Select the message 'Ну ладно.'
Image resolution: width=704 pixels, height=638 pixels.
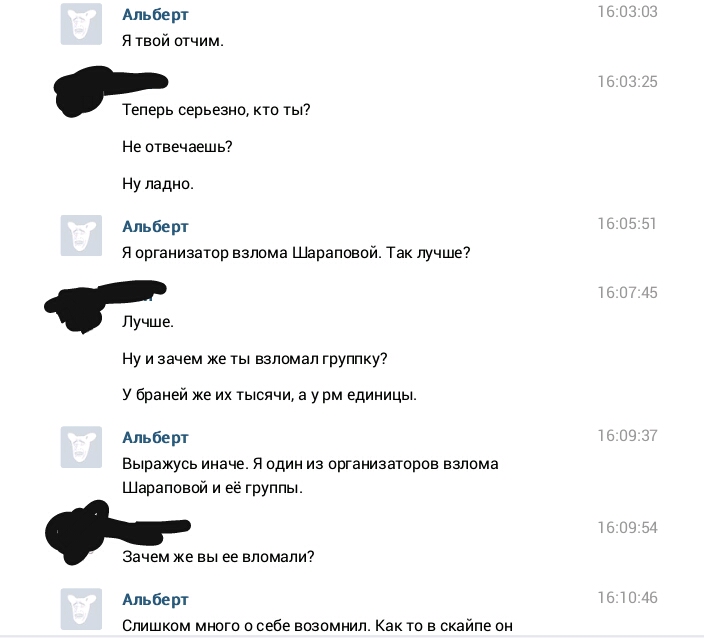158,184
